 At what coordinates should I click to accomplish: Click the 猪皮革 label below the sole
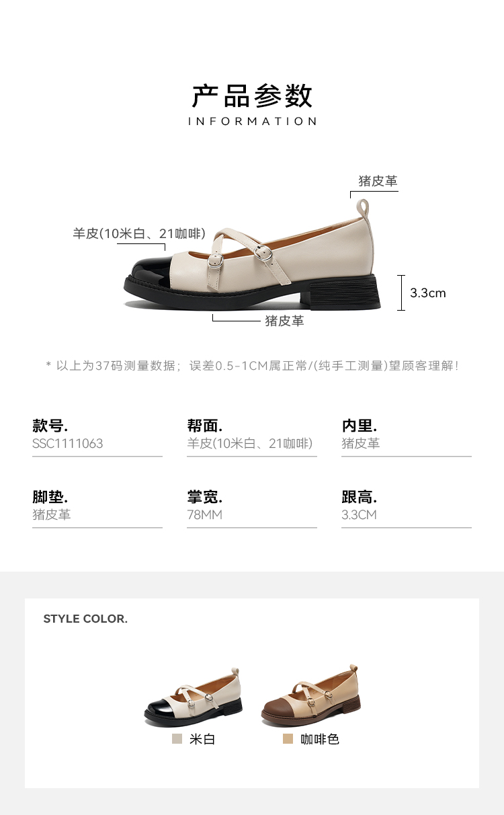tap(284, 321)
